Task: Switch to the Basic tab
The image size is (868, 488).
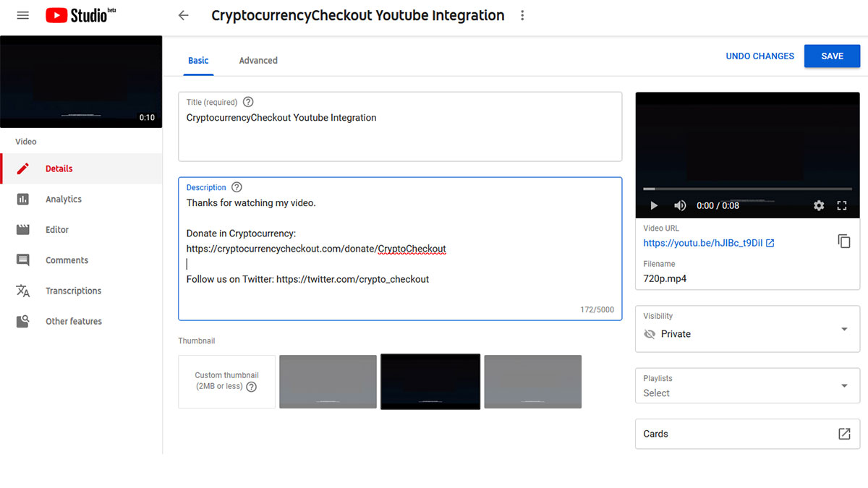Action: tap(198, 61)
